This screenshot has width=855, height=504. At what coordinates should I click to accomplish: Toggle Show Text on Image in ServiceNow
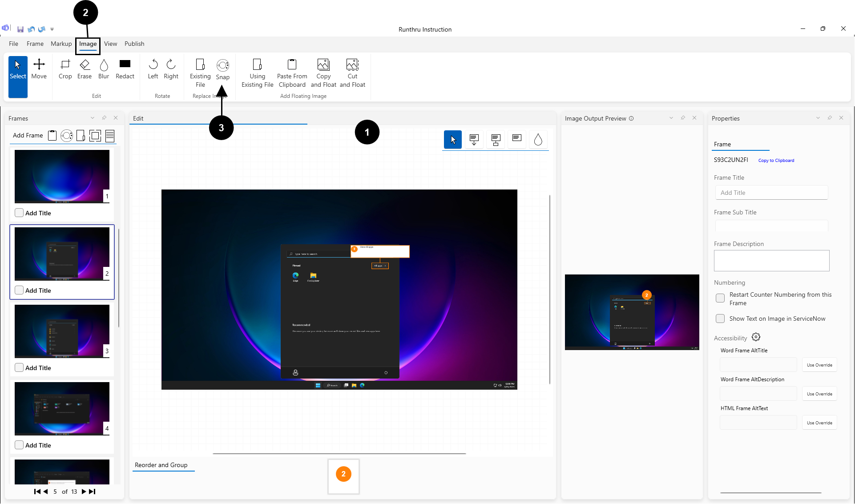tap(720, 319)
